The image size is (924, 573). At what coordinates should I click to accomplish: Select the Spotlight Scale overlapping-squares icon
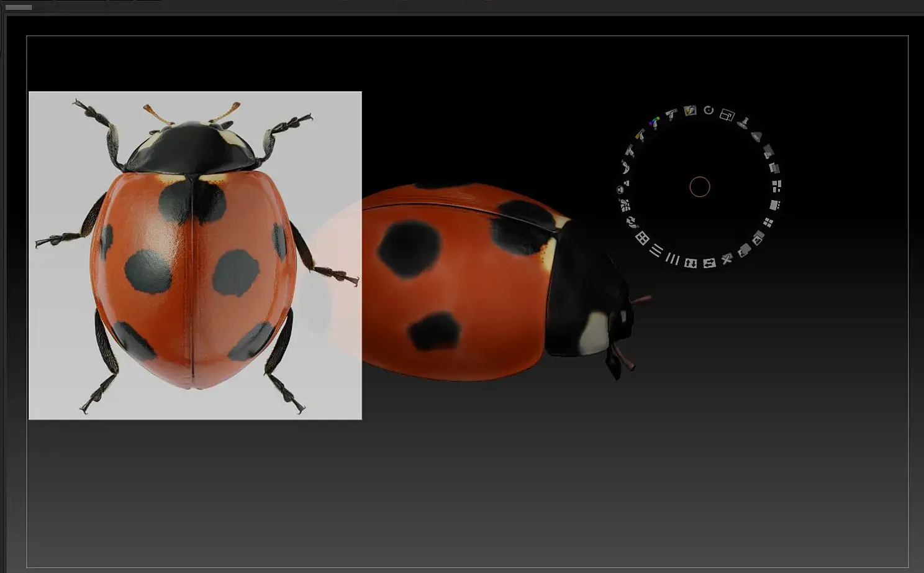(727, 114)
